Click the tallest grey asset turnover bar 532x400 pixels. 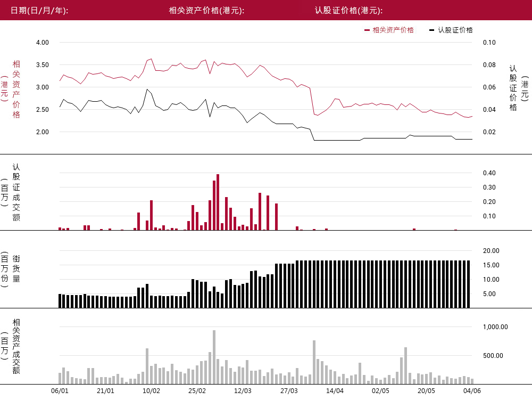coord(214,357)
